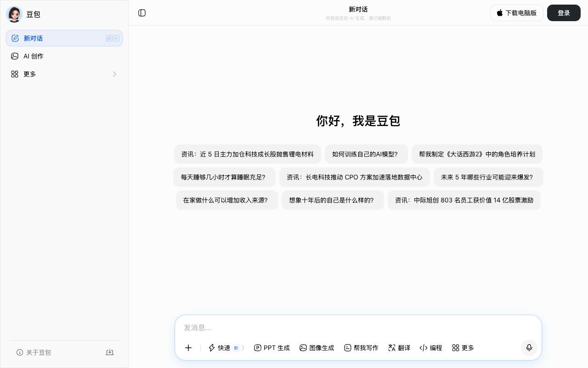
Task: Select suggestion about 大话西游2 角色培养计划
Action: coord(477,154)
